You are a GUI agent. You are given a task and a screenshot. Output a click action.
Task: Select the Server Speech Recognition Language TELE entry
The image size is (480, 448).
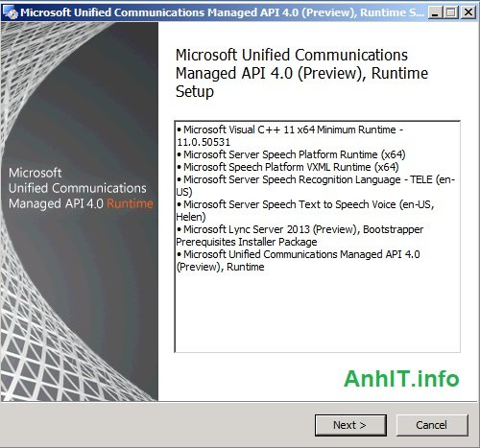pos(316,186)
